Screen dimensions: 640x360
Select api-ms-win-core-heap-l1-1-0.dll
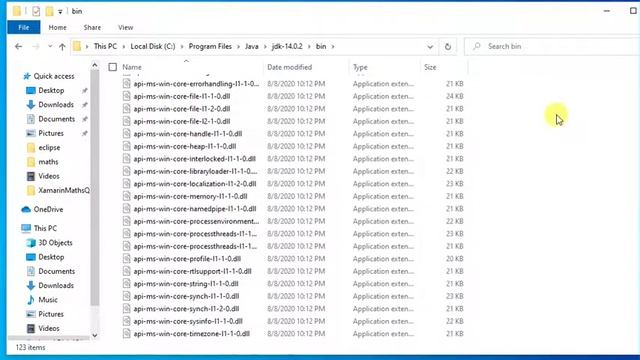pos(184,146)
